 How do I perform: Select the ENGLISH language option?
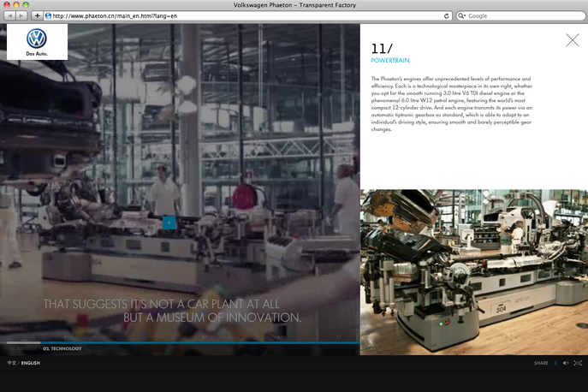(31, 363)
